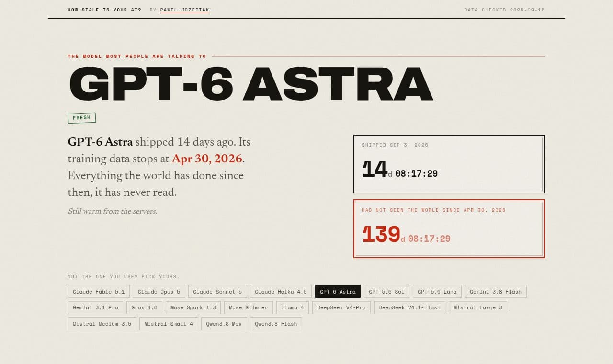Click "HOW STALE IS YOUR AI?" title

tap(104, 10)
